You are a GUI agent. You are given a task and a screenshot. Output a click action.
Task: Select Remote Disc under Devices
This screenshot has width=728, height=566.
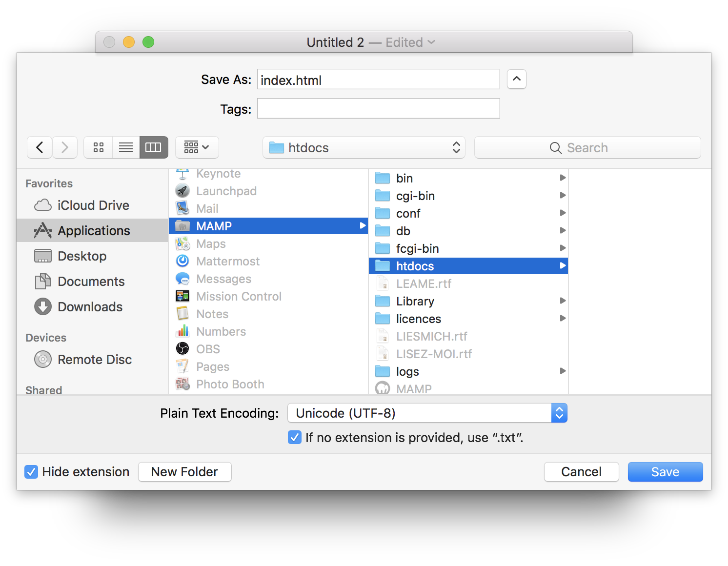click(94, 360)
